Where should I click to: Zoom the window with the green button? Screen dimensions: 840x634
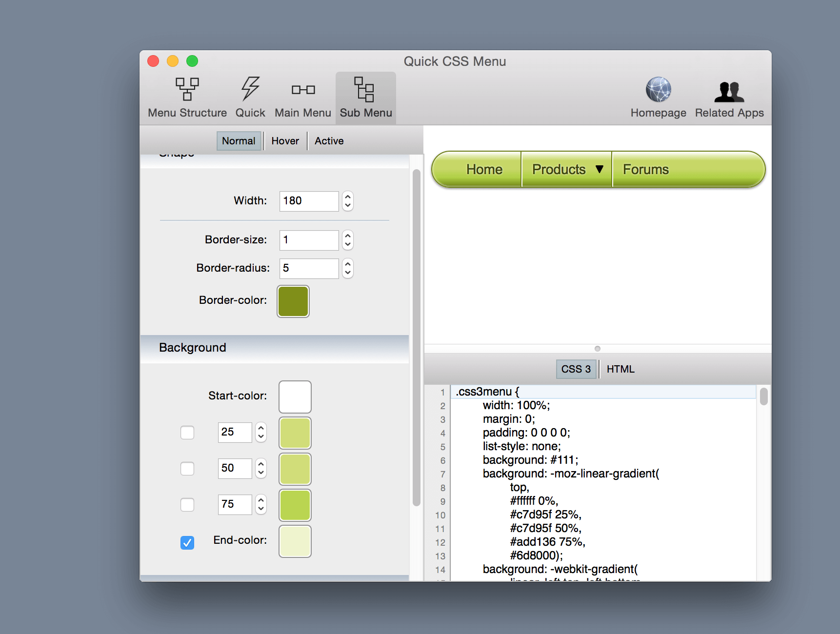[192, 61]
